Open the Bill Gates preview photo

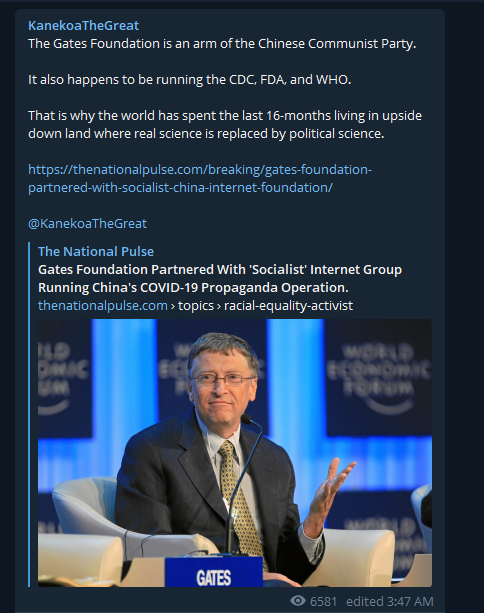(235, 453)
